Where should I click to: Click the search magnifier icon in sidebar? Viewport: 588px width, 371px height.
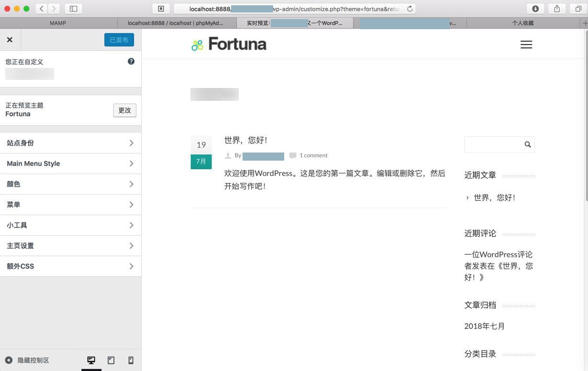pos(527,144)
